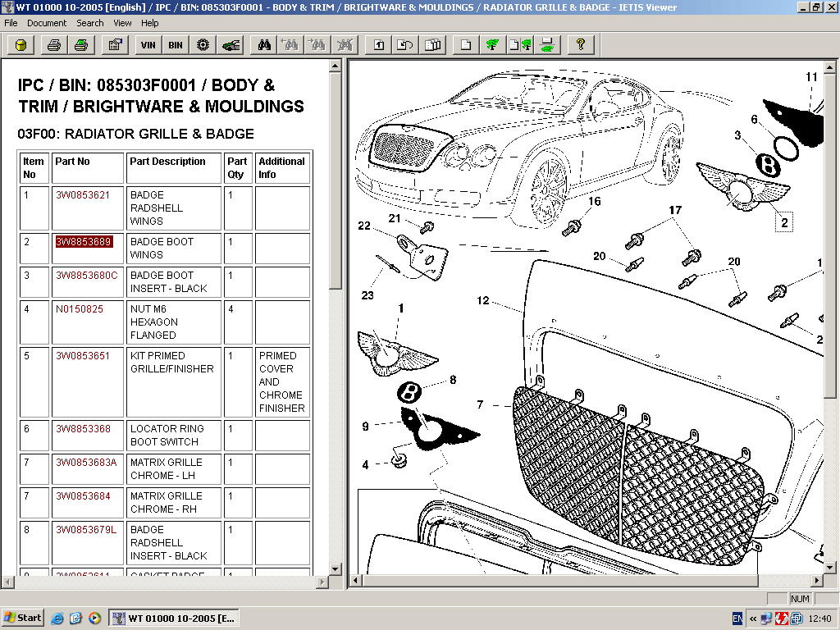Open the Search menu

tap(90, 23)
